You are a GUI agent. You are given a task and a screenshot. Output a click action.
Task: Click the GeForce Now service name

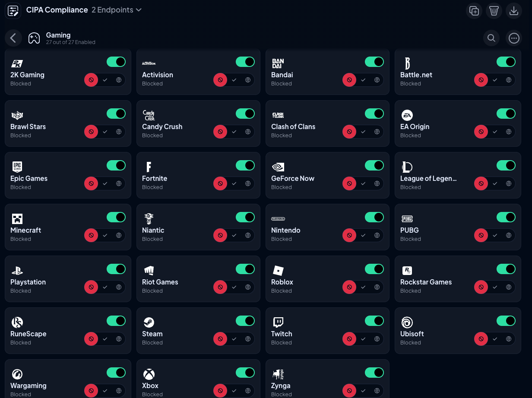click(x=293, y=178)
